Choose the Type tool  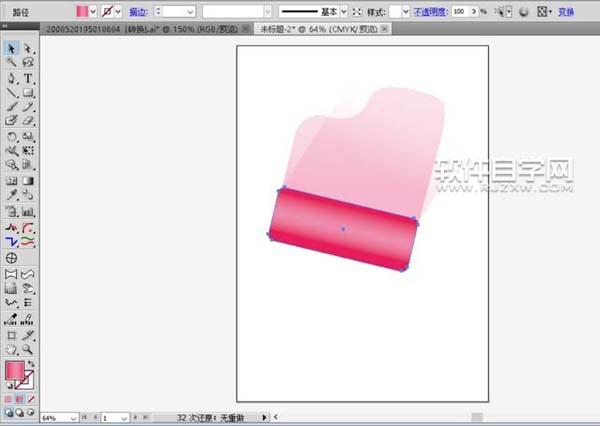pyautogui.click(x=28, y=77)
